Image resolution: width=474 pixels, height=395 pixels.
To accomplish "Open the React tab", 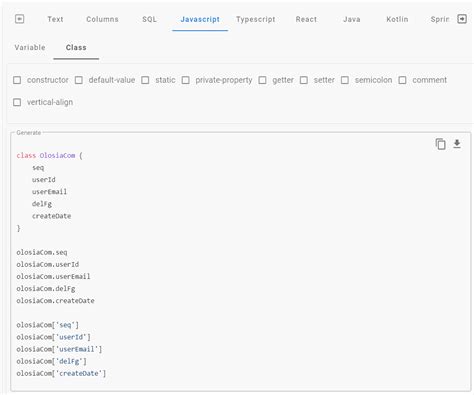I will coord(306,19).
